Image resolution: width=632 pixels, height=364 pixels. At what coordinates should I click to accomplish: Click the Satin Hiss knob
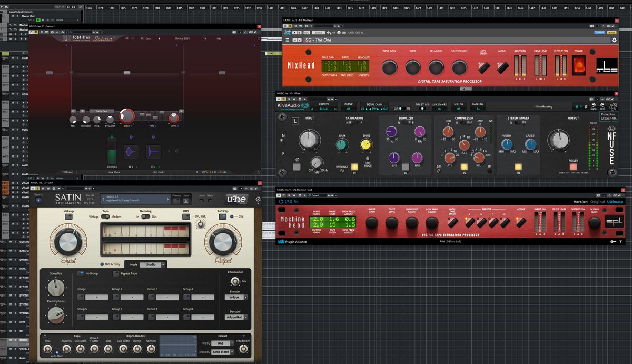[48, 348]
